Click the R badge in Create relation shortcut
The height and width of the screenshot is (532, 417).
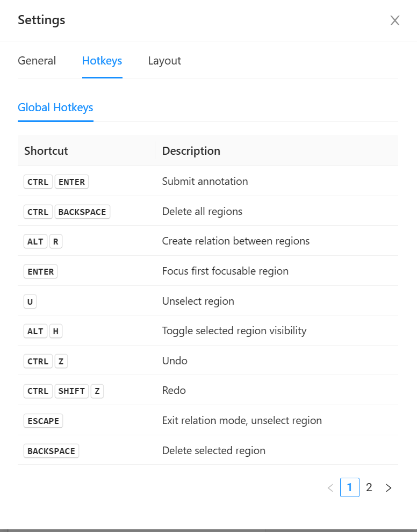click(x=56, y=241)
